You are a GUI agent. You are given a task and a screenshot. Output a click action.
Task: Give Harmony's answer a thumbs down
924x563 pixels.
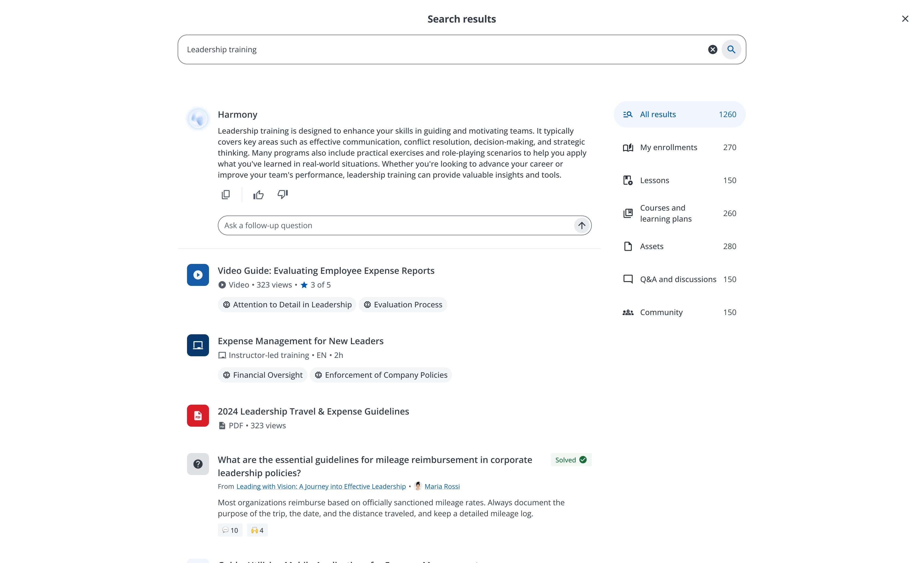point(282,194)
